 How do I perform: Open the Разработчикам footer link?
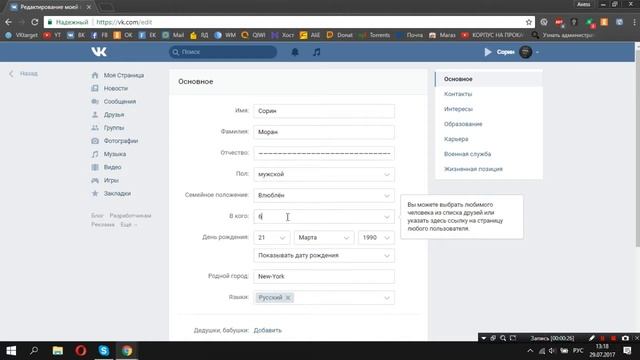click(x=130, y=215)
